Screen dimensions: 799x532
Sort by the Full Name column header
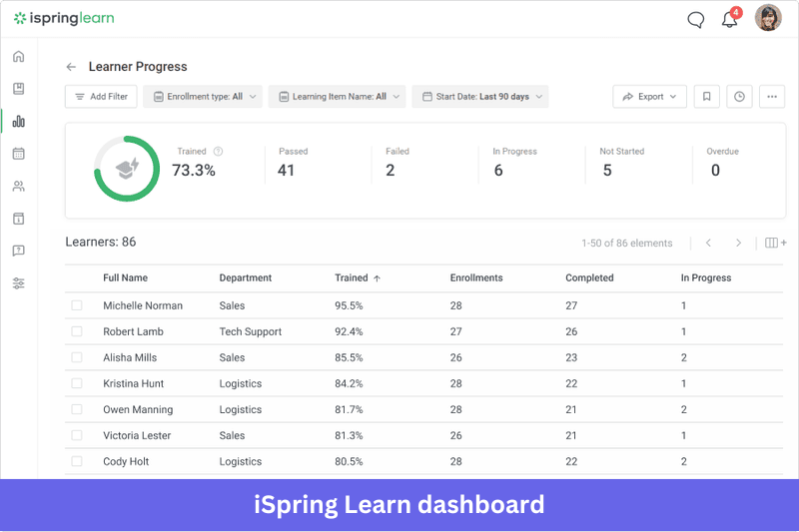[126, 277]
